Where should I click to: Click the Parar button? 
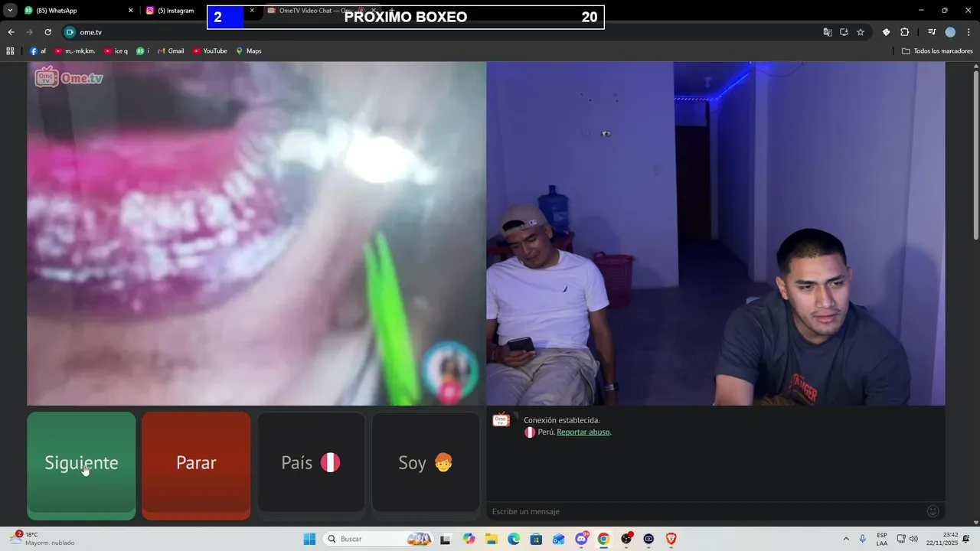click(x=196, y=466)
